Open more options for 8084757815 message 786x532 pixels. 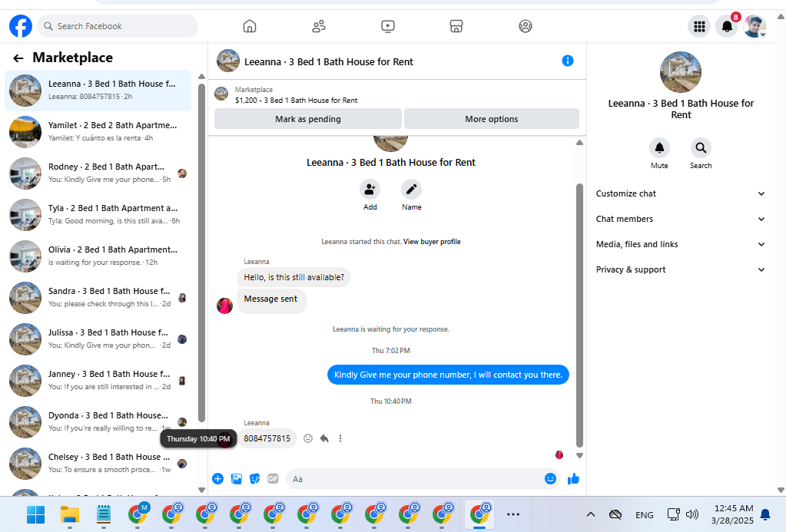340,438
